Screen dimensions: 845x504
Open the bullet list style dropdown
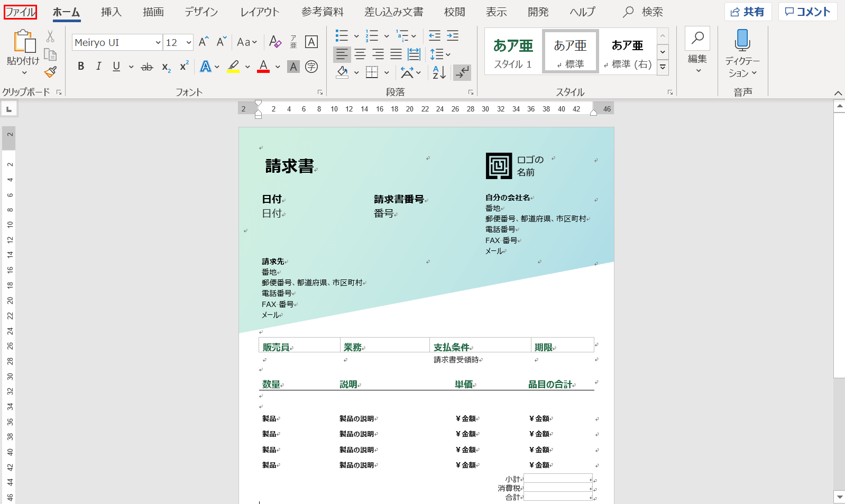(356, 36)
